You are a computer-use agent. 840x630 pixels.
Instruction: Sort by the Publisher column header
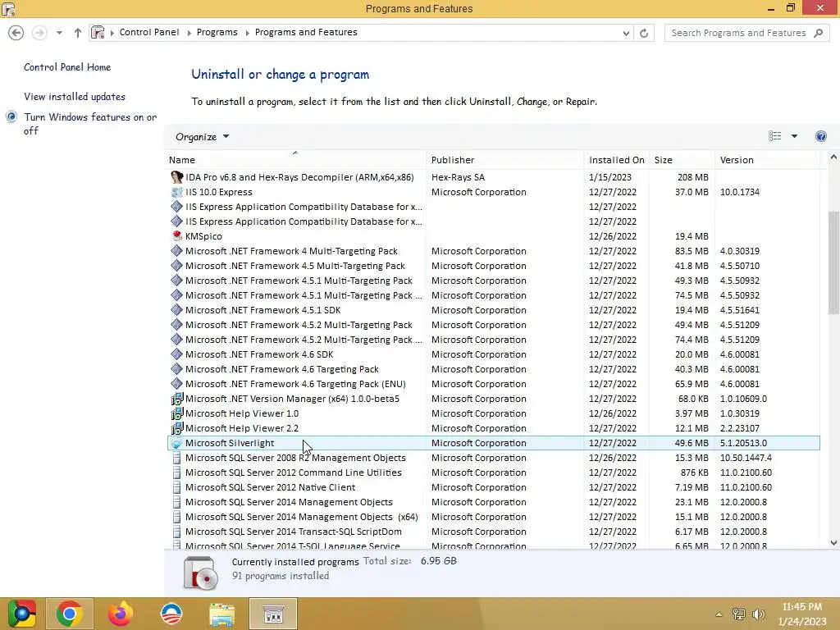click(x=504, y=160)
